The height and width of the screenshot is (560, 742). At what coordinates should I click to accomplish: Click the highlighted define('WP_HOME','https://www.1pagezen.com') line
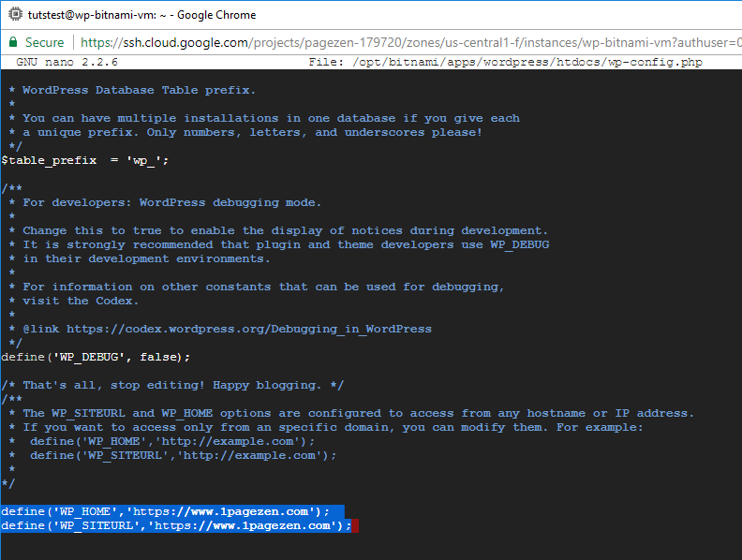coord(165,511)
